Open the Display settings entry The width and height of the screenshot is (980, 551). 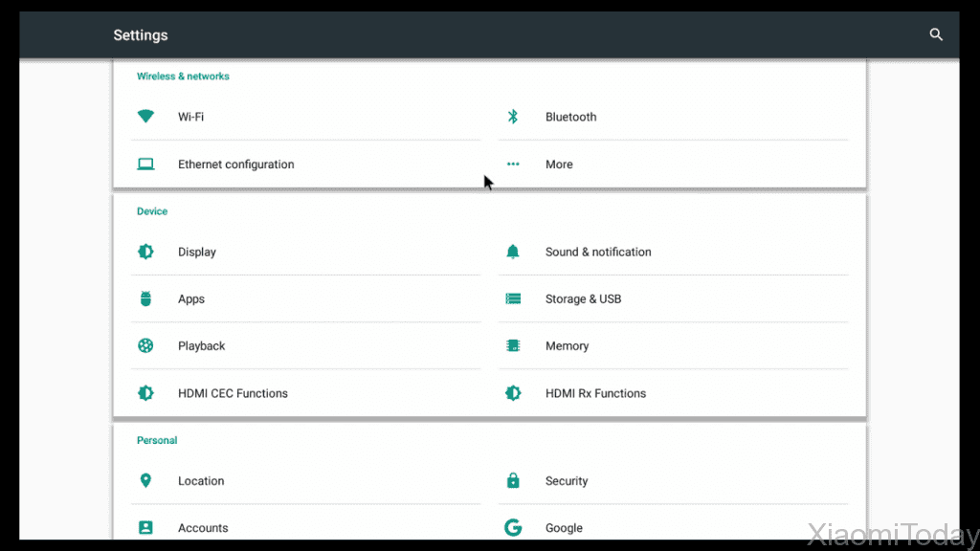click(x=197, y=252)
